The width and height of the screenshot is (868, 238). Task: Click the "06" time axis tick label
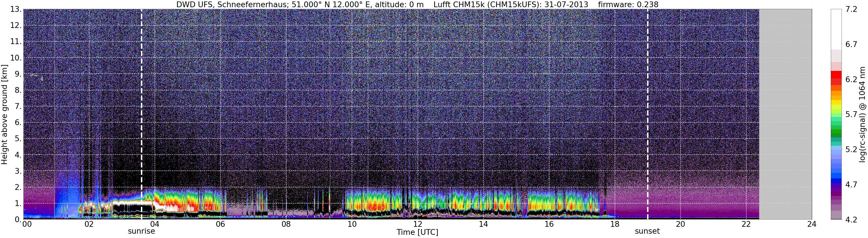pos(220,224)
